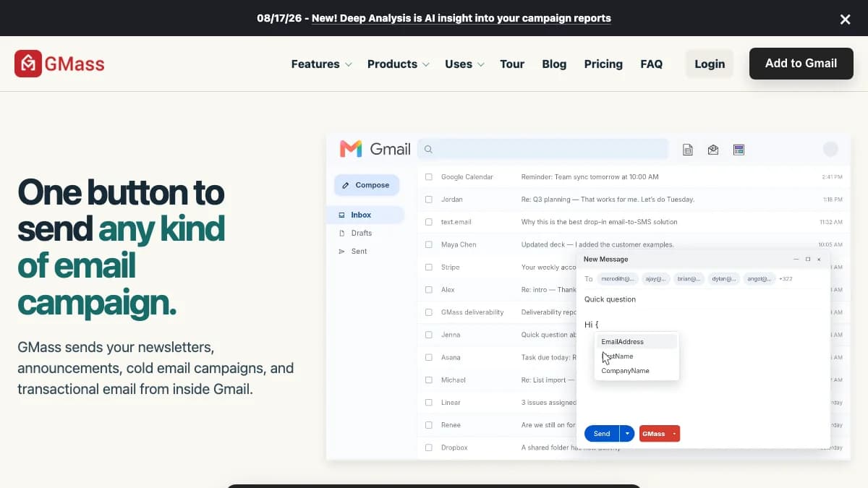Go to the Blog page

554,64
